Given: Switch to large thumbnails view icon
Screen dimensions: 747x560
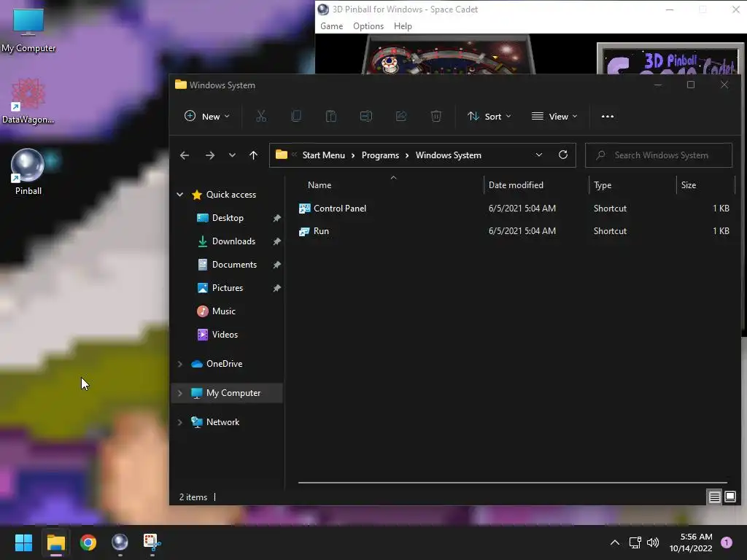Looking at the screenshot, I should (x=730, y=497).
